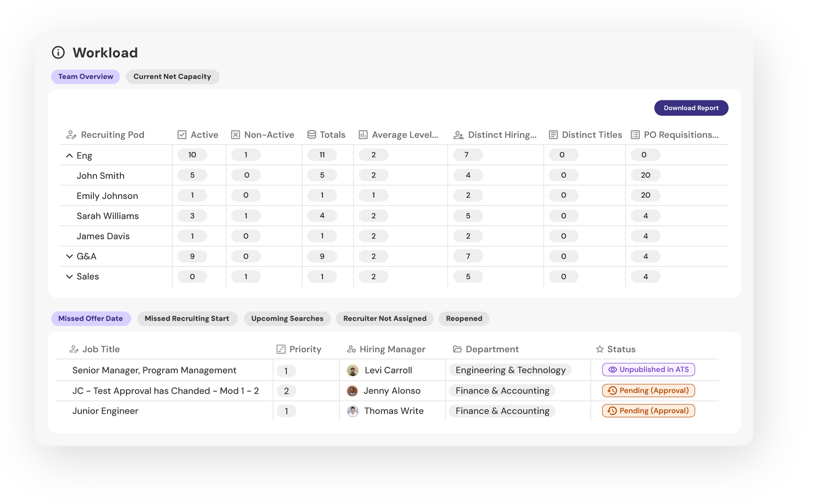Click the Average Level chart icon
This screenshot has width=814, height=504.
pos(363,135)
